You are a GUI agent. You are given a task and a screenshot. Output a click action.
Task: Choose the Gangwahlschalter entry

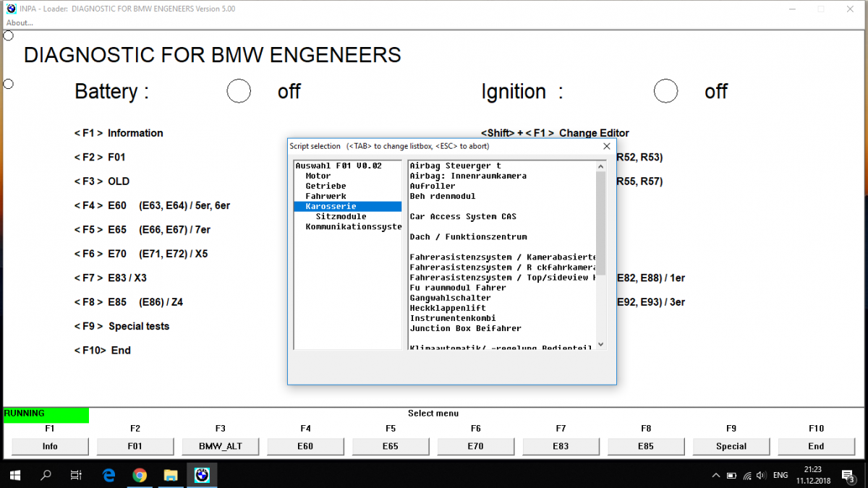click(450, 297)
